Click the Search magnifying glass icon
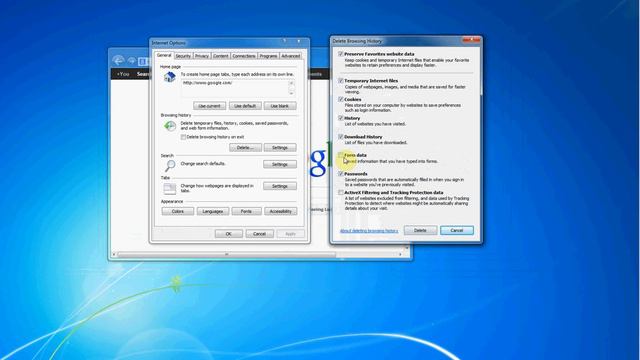Image resolution: width=640 pixels, height=360 pixels. coord(170,165)
